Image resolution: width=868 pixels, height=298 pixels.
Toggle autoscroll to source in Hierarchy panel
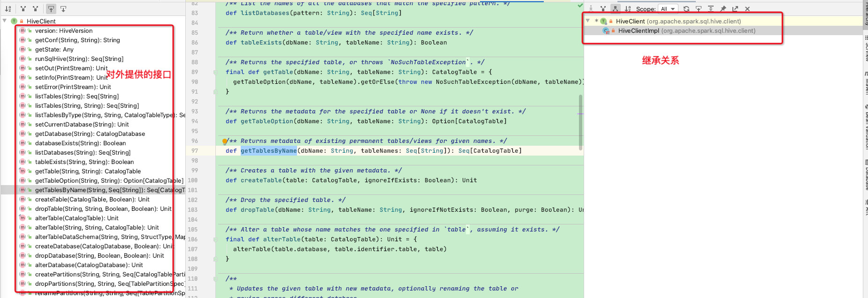click(x=699, y=9)
